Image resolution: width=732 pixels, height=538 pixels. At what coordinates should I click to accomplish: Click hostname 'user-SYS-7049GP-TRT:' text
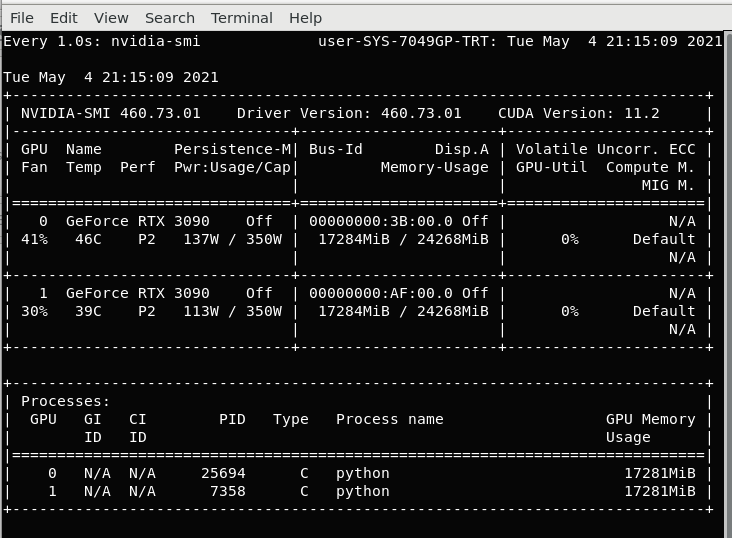coord(408,42)
